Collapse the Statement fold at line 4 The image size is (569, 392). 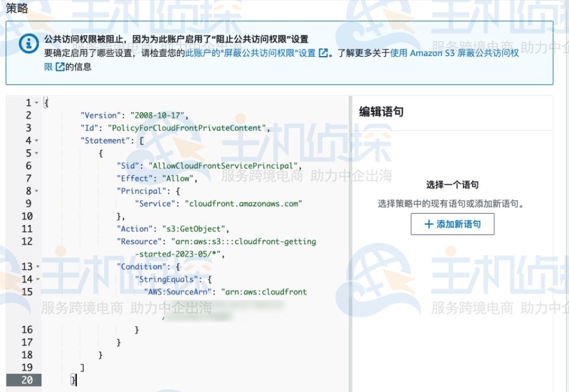tap(36, 141)
